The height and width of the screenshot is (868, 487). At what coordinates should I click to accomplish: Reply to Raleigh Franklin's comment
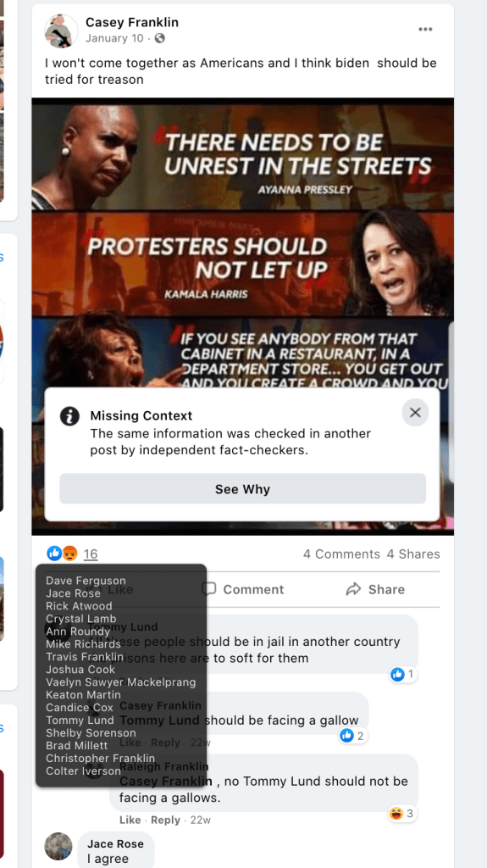(x=165, y=820)
